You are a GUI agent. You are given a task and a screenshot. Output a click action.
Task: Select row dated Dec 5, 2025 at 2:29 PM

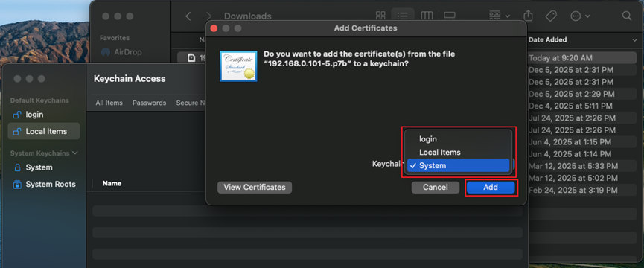click(582, 94)
